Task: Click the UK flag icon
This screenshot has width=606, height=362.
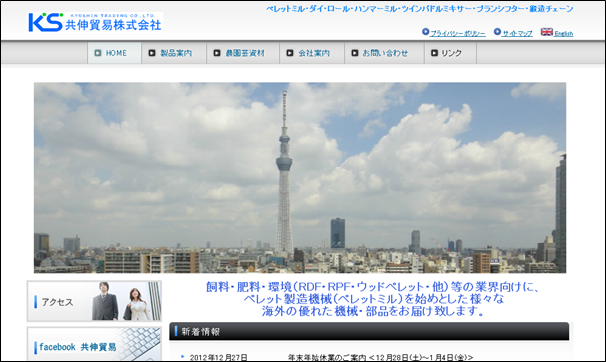Action: click(546, 32)
